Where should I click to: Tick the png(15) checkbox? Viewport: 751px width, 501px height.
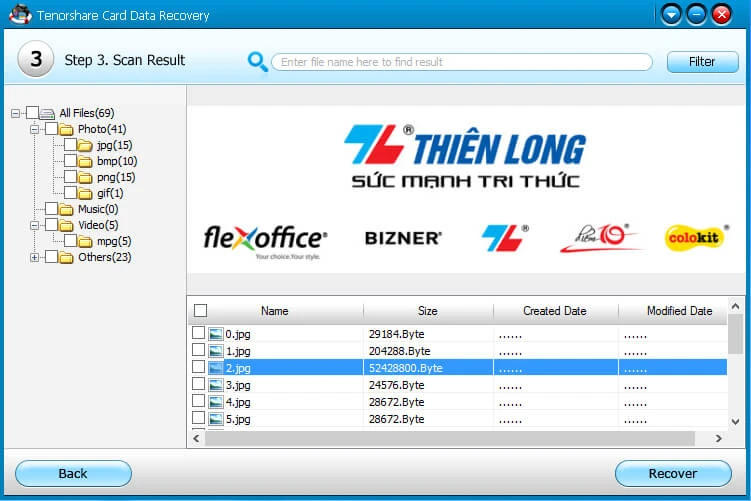[70, 176]
